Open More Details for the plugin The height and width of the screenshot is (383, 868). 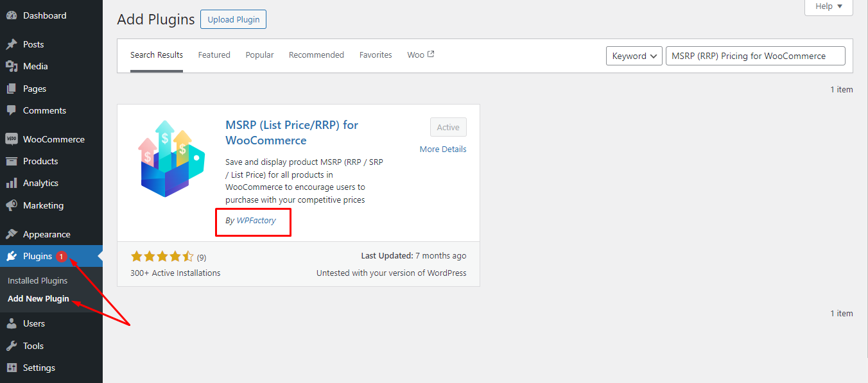(x=443, y=149)
